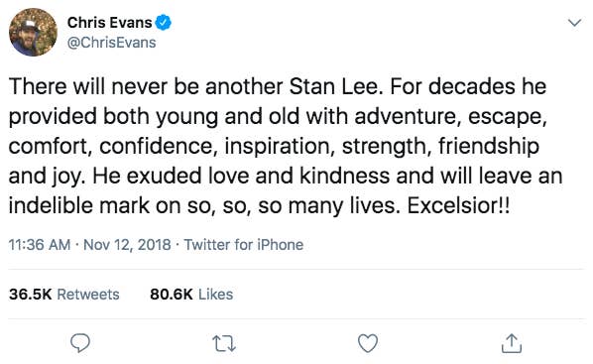Click the 36.5K retweet count
The image size is (593, 364).
pyautogui.click(x=31, y=295)
